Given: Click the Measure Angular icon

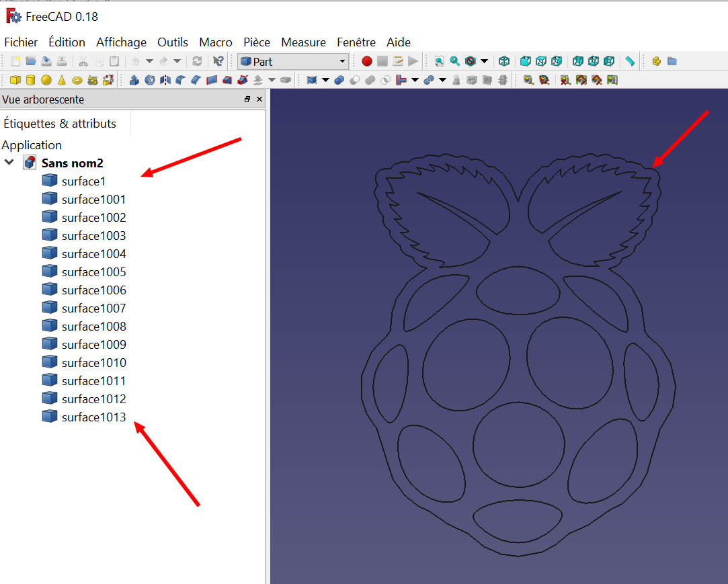Looking at the screenshot, I should click(x=544, y=81).
